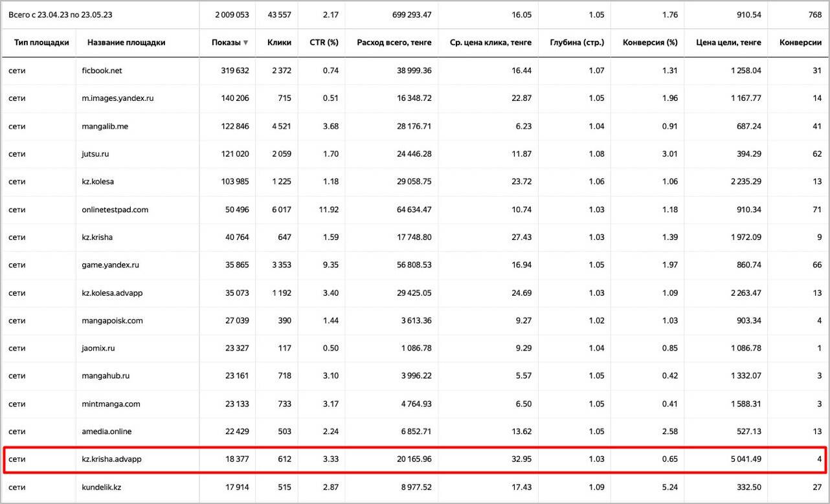Select the mangapoisk.com placement name
Viewport: 830px width, 504px height.
click(x=113, y=321)
